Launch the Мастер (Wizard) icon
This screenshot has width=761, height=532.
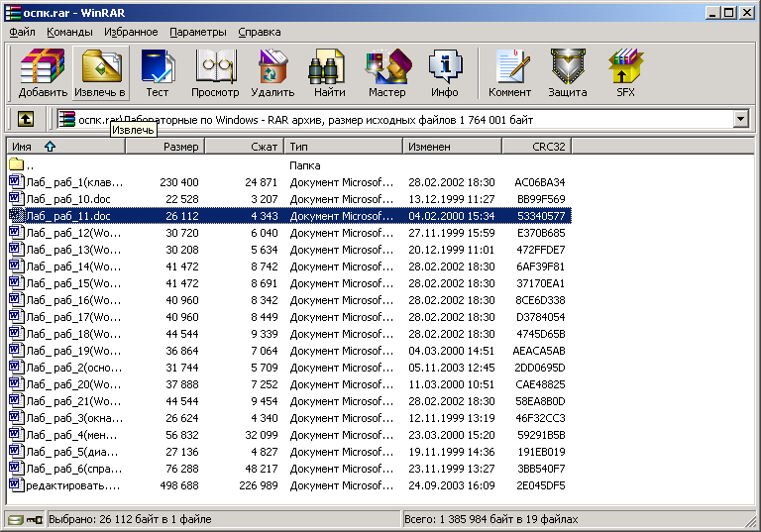(386, 73)
